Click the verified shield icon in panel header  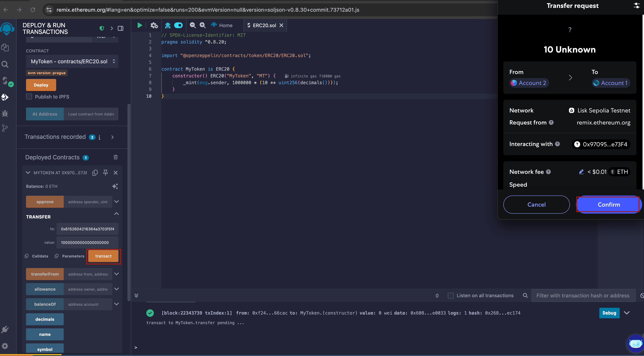coord(102,28)
